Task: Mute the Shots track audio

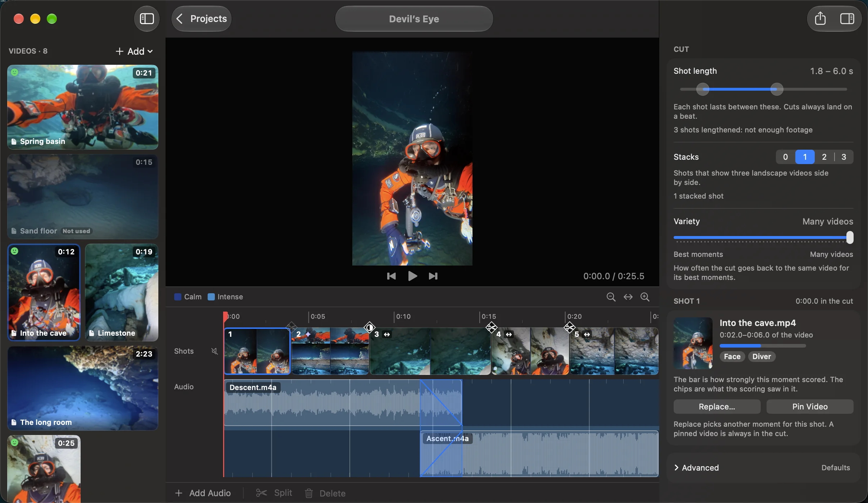Action: click(214, 351)
